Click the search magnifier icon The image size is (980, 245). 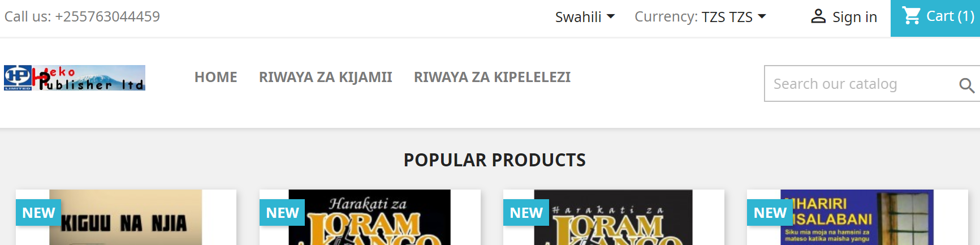click(x=966, y=85)
